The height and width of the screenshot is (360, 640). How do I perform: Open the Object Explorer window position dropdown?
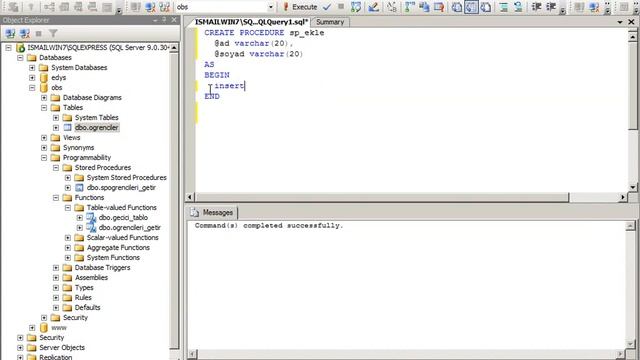tap(155, 20)
